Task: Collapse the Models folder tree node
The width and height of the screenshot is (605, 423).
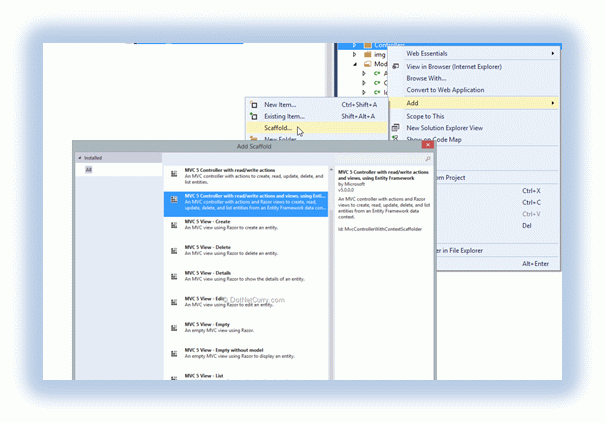Action: 355,64
